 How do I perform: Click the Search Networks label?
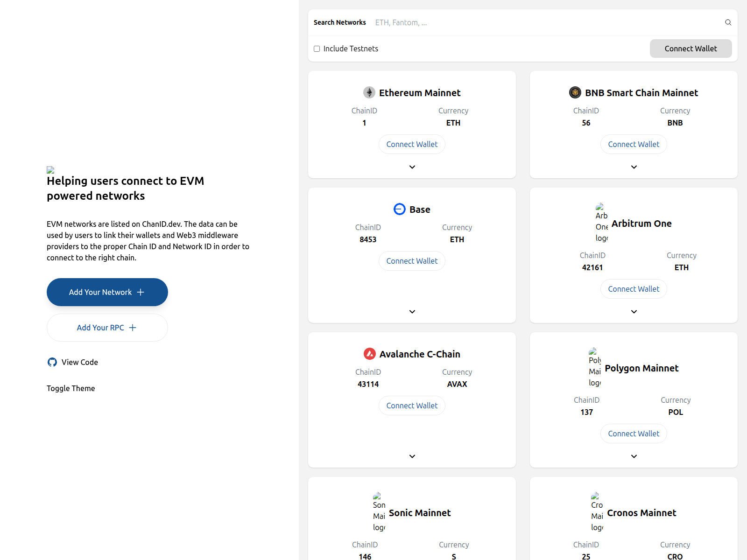coord(340,22)
